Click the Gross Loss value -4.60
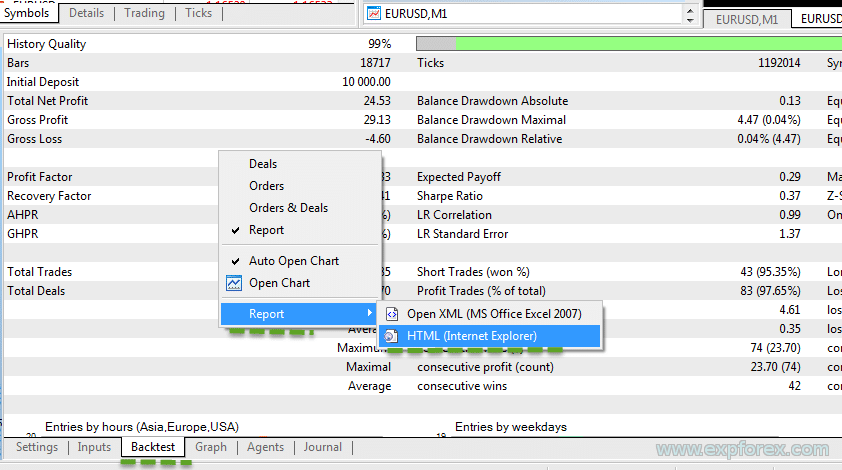The height and width of the screenshot is (470, 842). coord(378,139)
